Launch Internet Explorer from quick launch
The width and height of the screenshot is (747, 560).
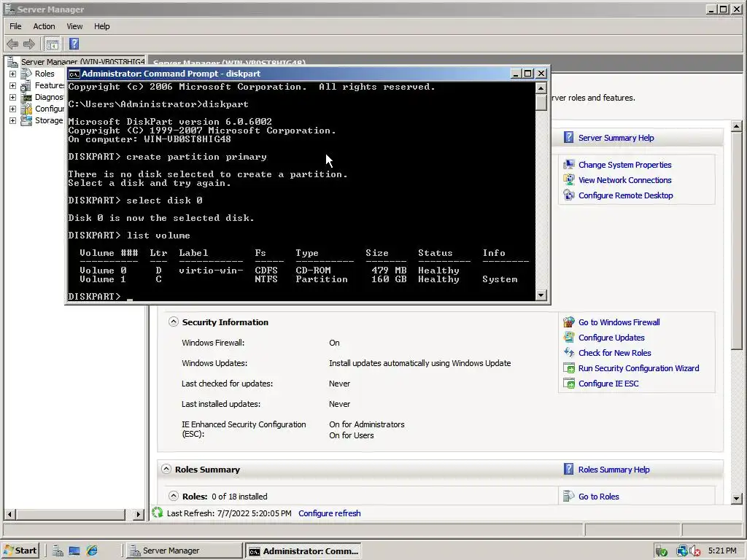tap(91, 551)
